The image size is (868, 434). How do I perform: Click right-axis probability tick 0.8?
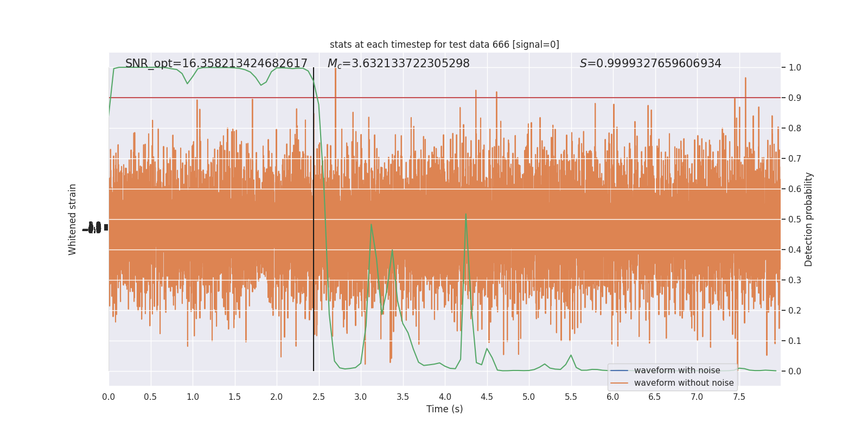pyautogui.click(x=795, y=129)
